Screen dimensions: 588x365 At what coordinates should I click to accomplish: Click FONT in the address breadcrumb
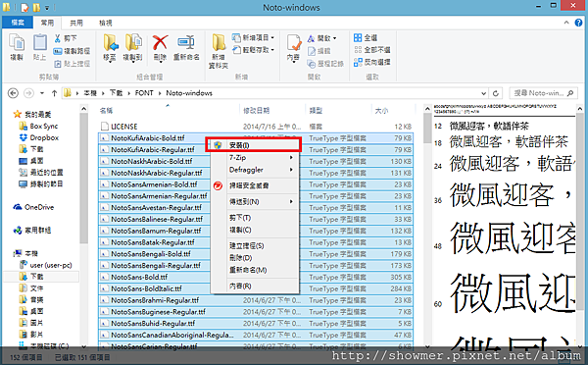pos(144,93)
